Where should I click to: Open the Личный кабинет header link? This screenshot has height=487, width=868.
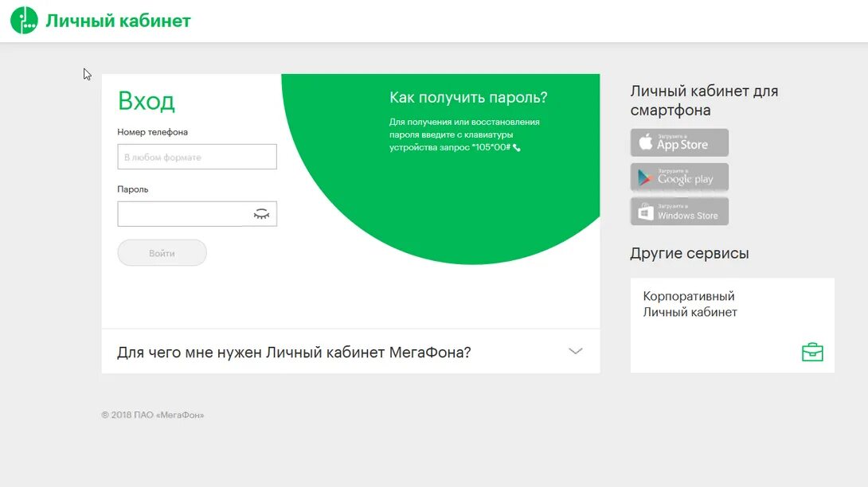(x=118, y=21)
